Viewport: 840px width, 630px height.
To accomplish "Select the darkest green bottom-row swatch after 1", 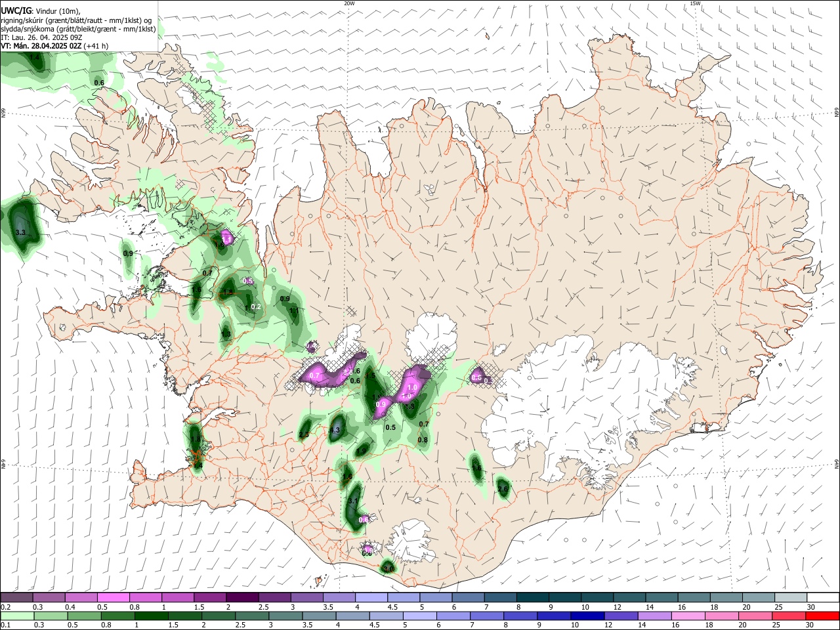I will click(x=151, y=616).
